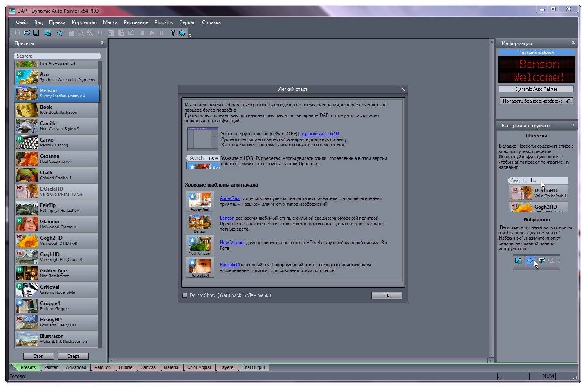588x391 pixels.
Task: Click OK in Легкий старт dialog
Action: coord(386,295)
